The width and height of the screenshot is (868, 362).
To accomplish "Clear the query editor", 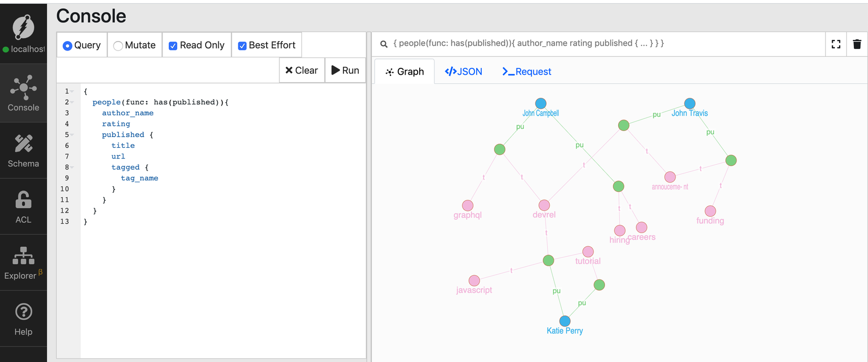I will click(x=301, y=71).
